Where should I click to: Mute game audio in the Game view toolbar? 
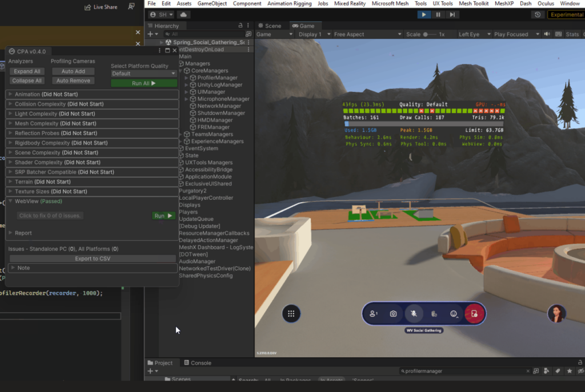click(547, 34)
